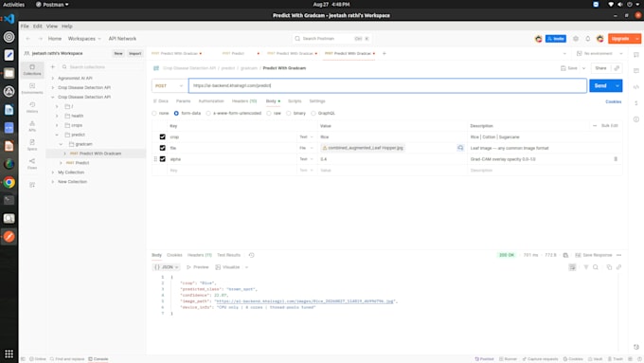Switch to the Authorization tab

(211, 101)
